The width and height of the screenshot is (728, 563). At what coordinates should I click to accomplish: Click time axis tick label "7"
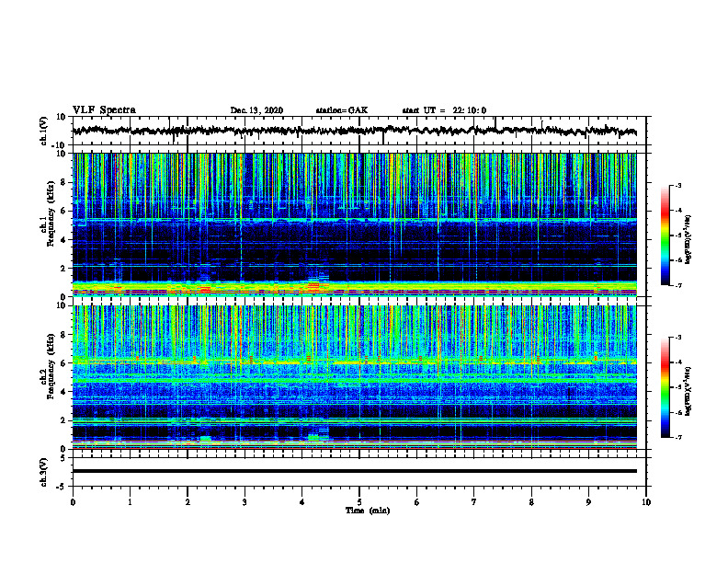coord(474,502)
